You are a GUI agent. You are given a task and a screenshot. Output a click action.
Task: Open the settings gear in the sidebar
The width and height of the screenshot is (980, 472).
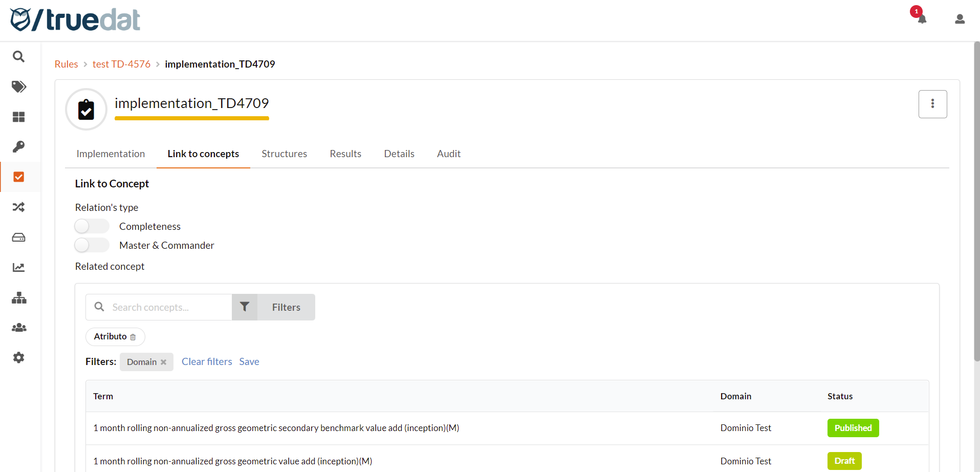18,358
